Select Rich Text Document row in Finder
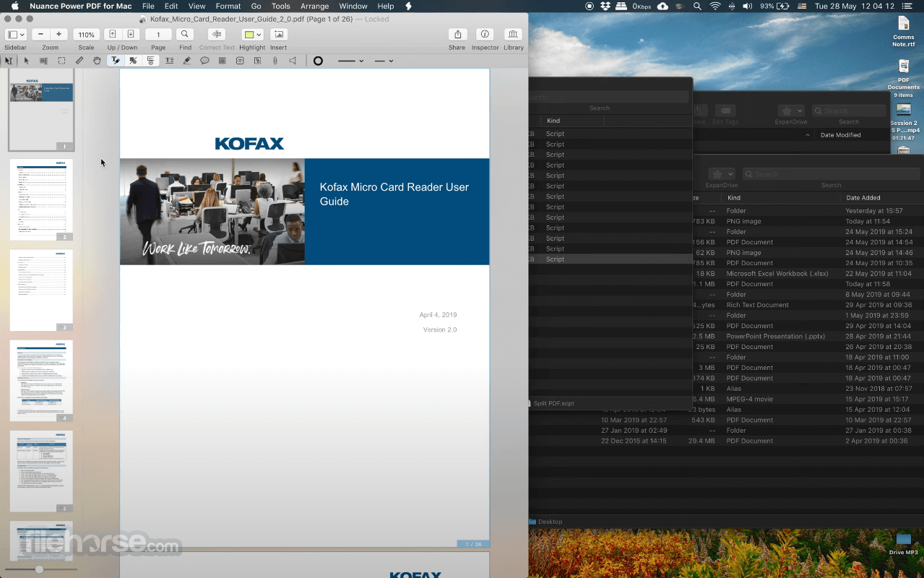 pyautogui.click(x=757, y=305)
